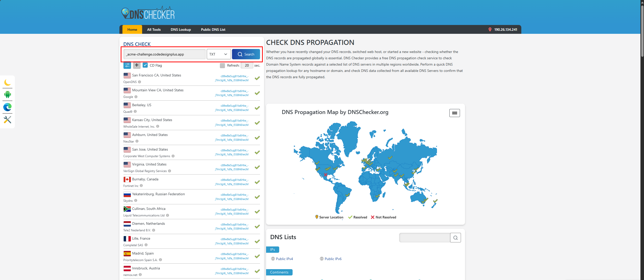Uncheck the CD Flag checkbox
This screenshot has height=280, width=644.
pos(145,65)
